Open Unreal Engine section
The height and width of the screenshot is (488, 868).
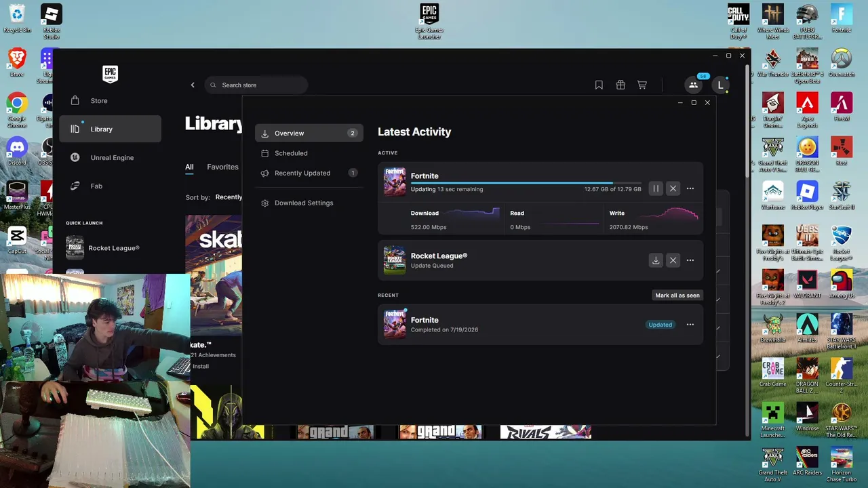(x=111, y=157)
